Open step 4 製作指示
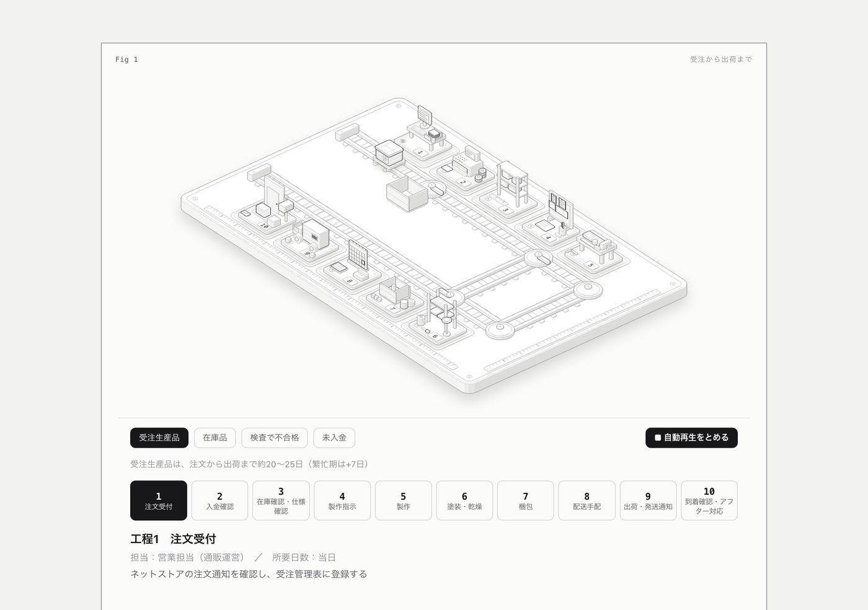Viewport: 868px width, 610px height. tap(342, 500)
